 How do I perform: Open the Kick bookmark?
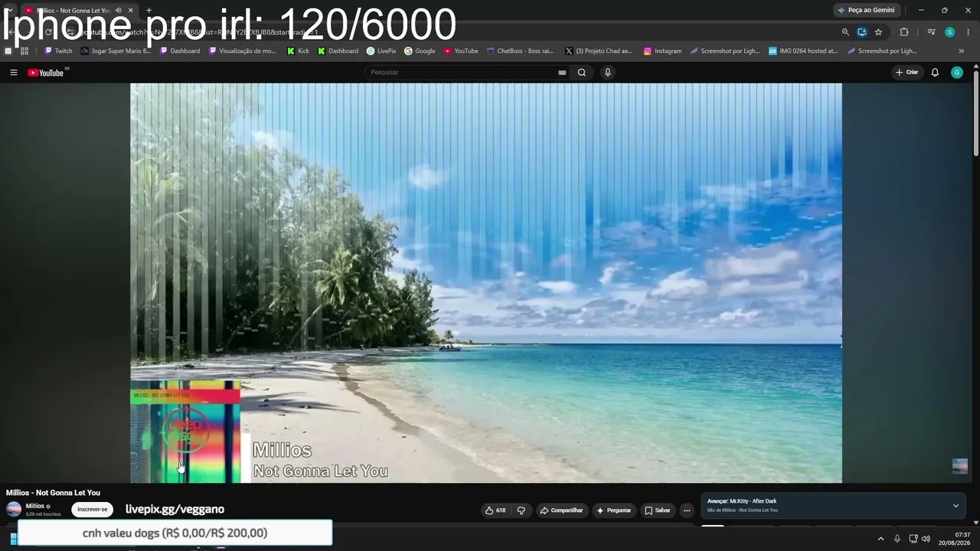(299, 51)
